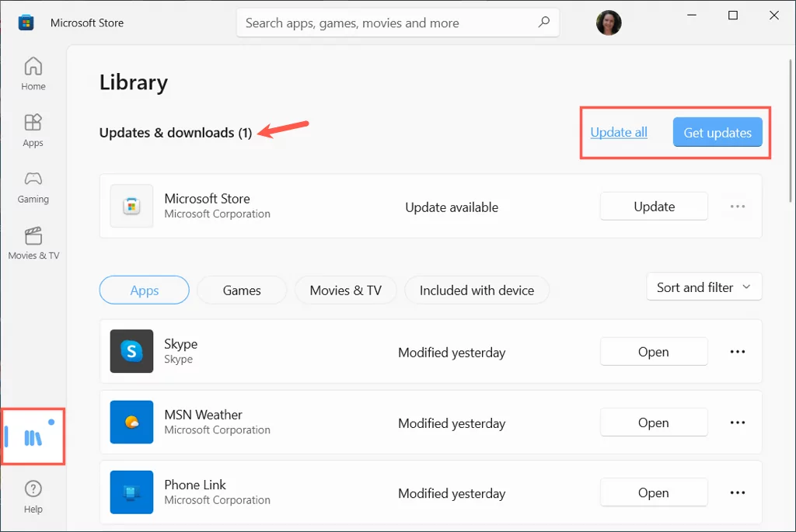Click the Skype app name text
Image resolution: width=796 pixels, height=532 pixels.
click(x=180, y=344)
